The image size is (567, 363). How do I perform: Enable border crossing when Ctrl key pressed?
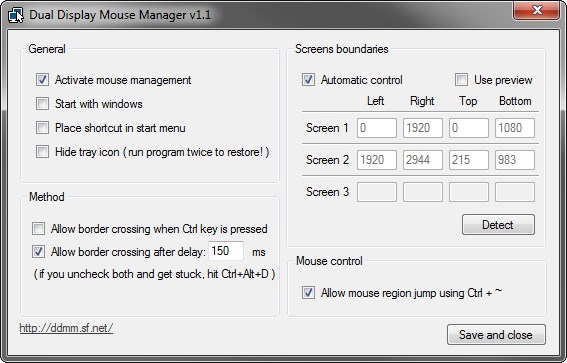click(38, 229)
